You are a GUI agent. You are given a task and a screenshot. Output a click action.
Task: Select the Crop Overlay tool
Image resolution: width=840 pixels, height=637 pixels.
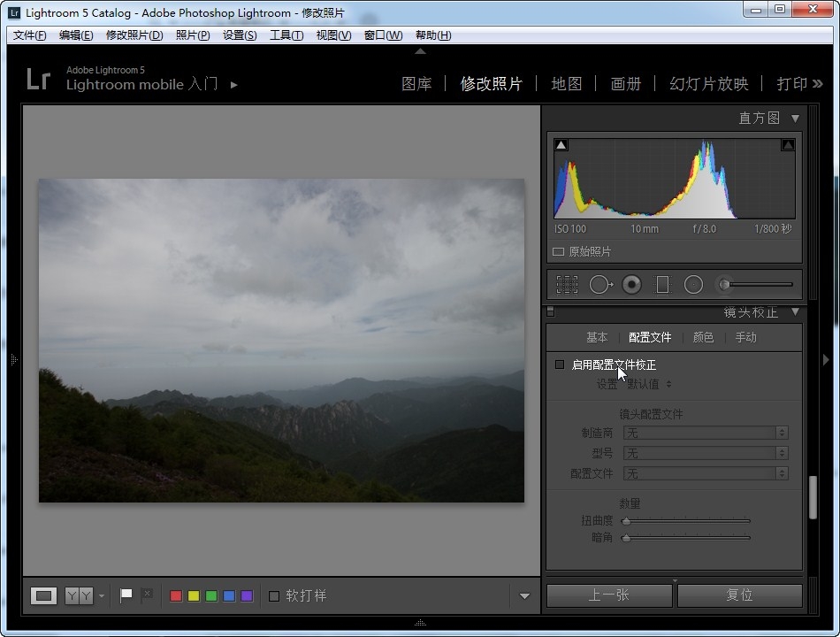click(567, 284)
